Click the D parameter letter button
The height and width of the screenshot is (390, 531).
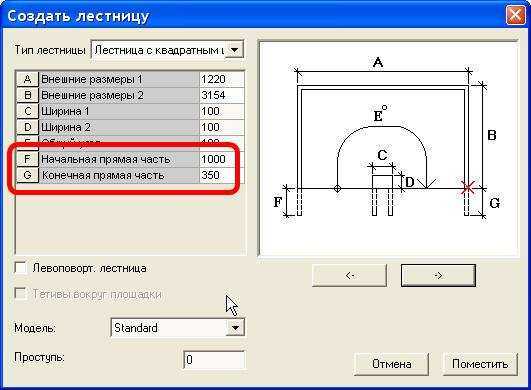(x=27, y=127)
